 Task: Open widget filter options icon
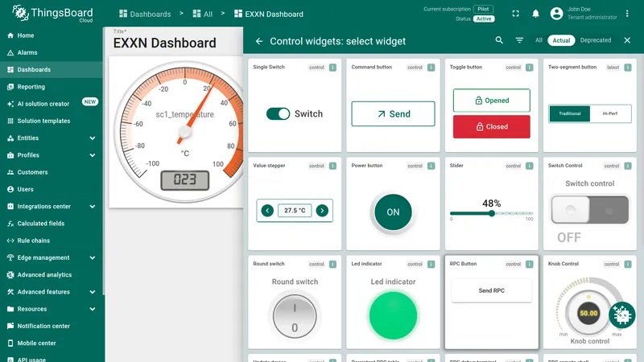click(x=519, y=40)
